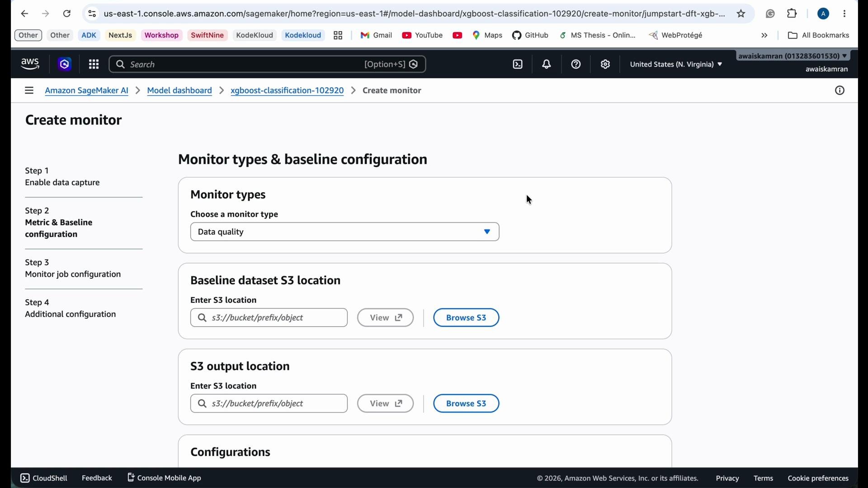Open the AWS help question mark
The image size is (868, 488).
point(576,65)
